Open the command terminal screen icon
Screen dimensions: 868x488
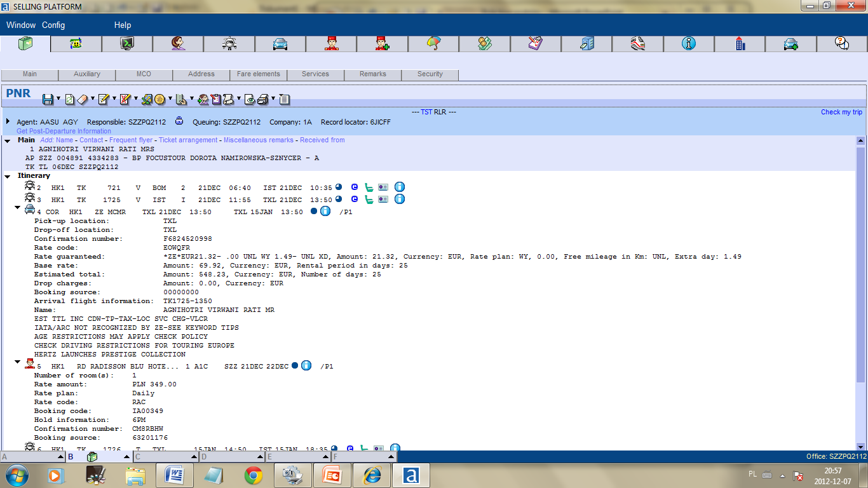127,44
